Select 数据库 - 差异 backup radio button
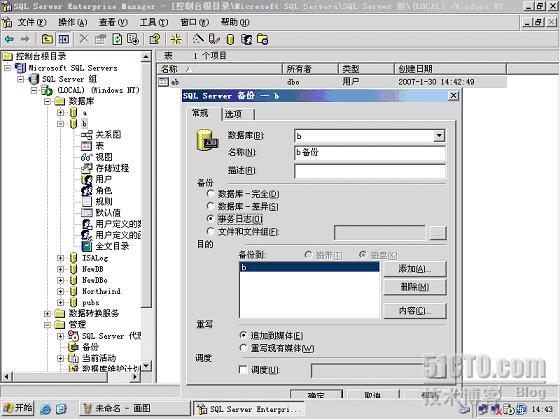The image size is (560, 420). [210, 206]
